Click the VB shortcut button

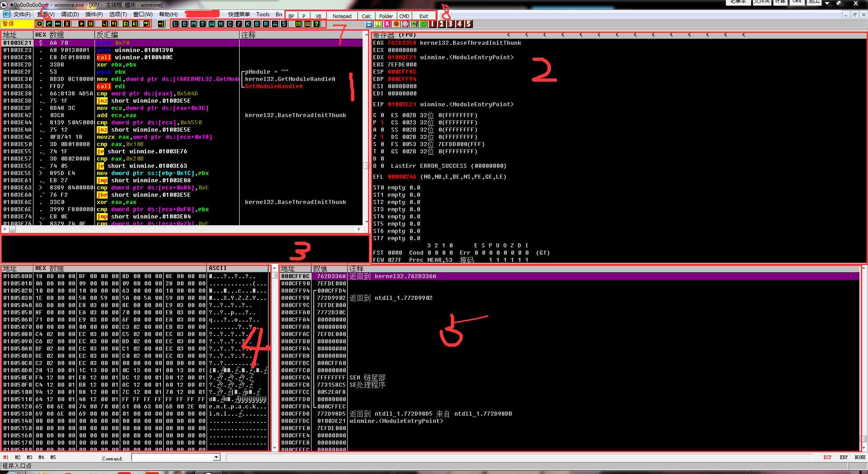coord(318,16)
